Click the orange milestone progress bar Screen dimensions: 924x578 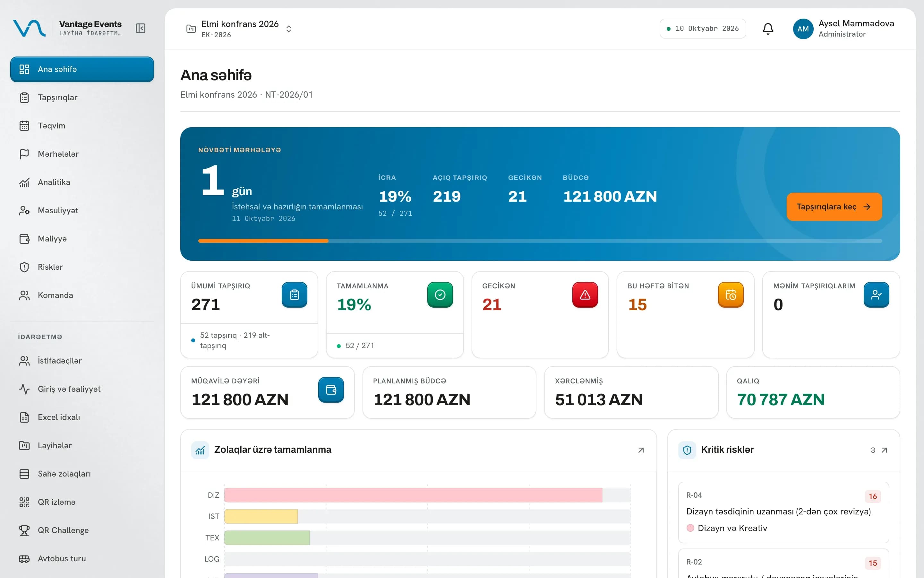coord(263,241)
